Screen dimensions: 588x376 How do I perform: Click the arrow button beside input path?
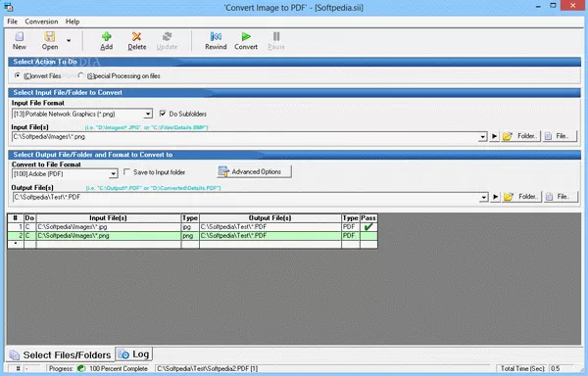(494, 137)
